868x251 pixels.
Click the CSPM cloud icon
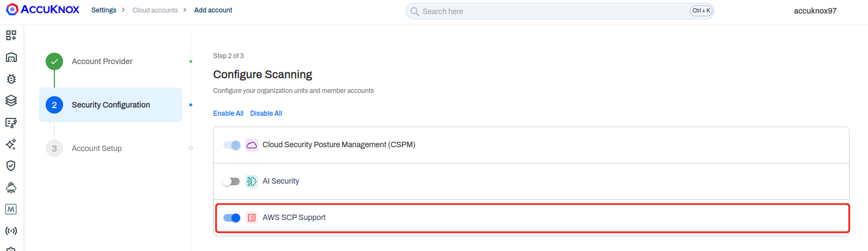(252, 145)
